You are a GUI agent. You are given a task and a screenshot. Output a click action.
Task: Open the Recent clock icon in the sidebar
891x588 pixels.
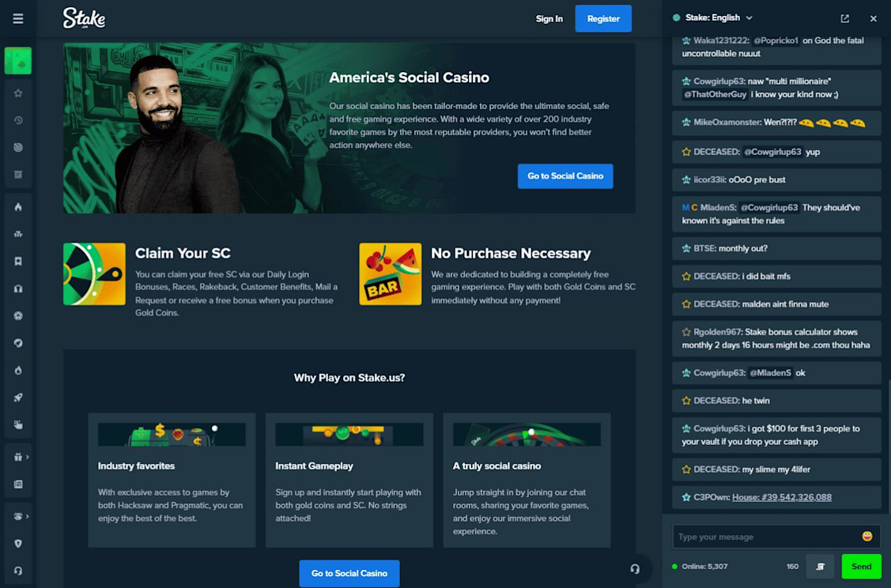(18, 120)
